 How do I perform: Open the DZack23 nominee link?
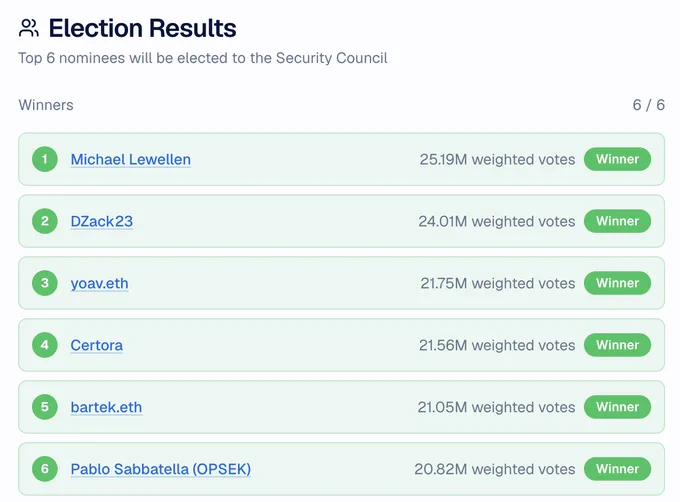[101, 222]
